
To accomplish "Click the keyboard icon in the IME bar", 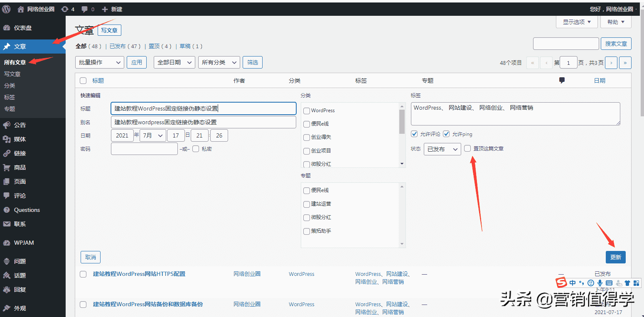I will pos(609,283).
